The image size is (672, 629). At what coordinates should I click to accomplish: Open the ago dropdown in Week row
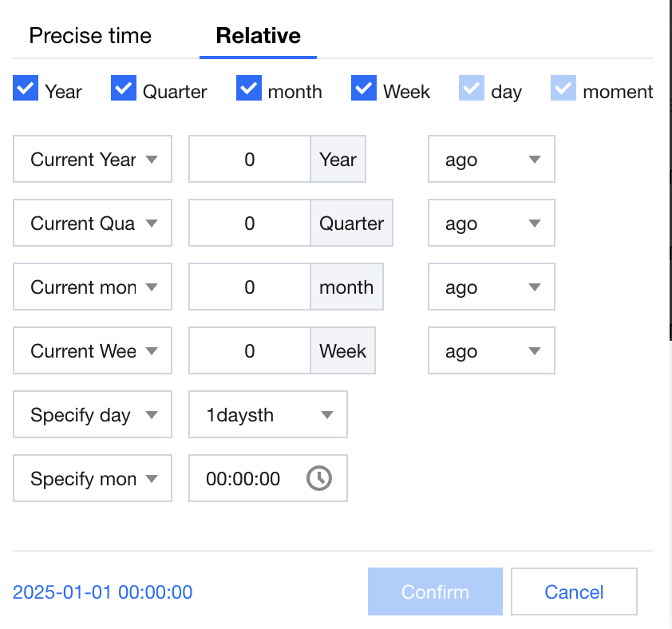point(492,351)
